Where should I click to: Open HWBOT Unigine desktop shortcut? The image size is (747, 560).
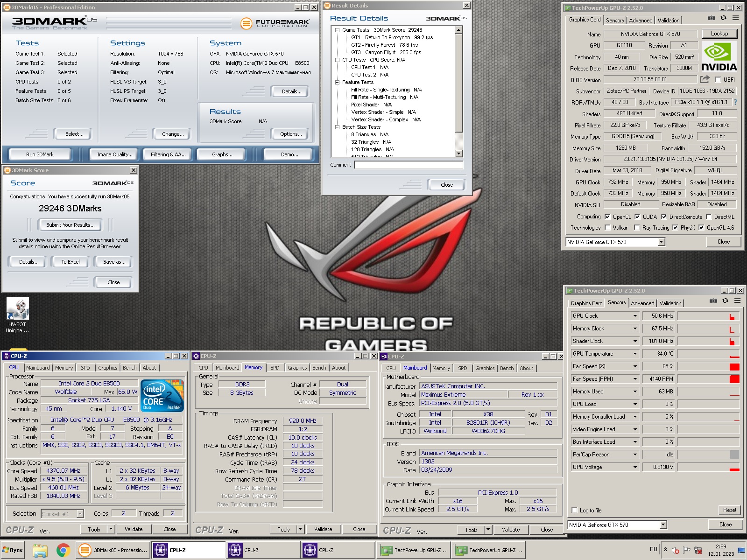click(x=17, y=315)
